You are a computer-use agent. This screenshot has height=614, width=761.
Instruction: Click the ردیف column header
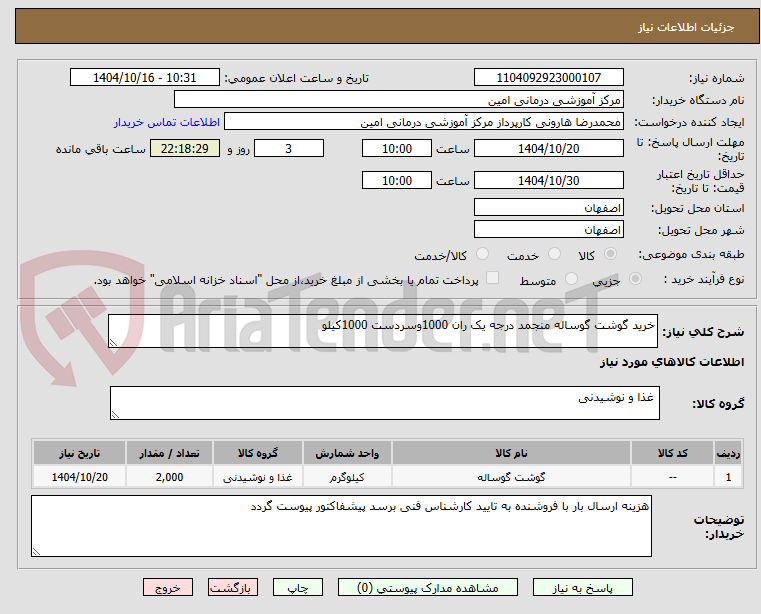(x=728, y=453)
